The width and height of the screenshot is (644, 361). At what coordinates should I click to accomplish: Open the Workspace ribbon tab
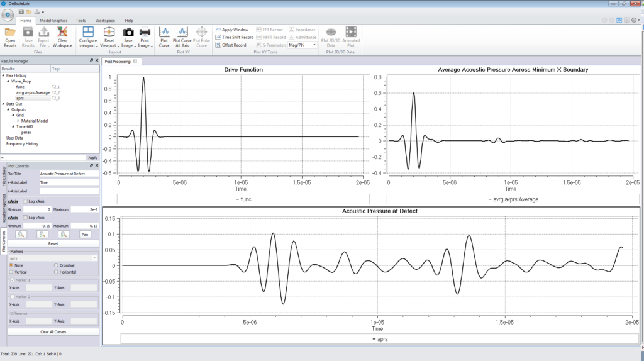click(x=105, y=21)
